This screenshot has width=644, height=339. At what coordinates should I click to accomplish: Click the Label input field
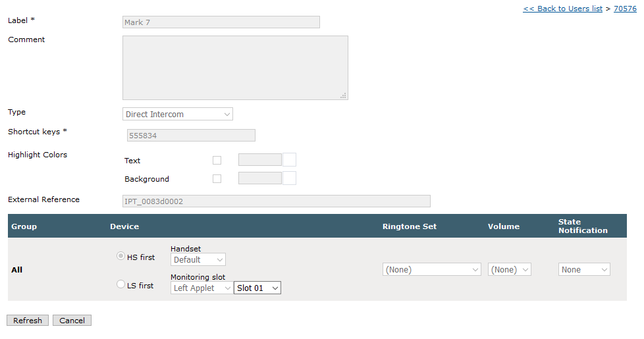221,22
